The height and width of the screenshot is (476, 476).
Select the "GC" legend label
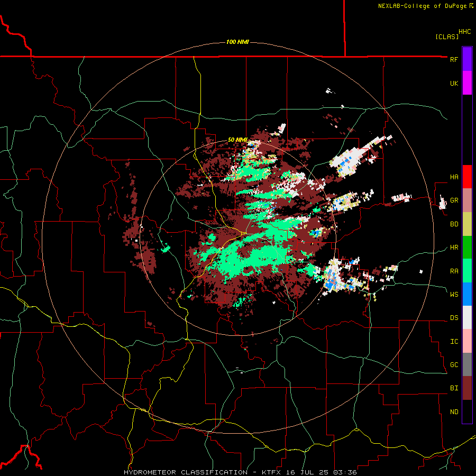454,364
